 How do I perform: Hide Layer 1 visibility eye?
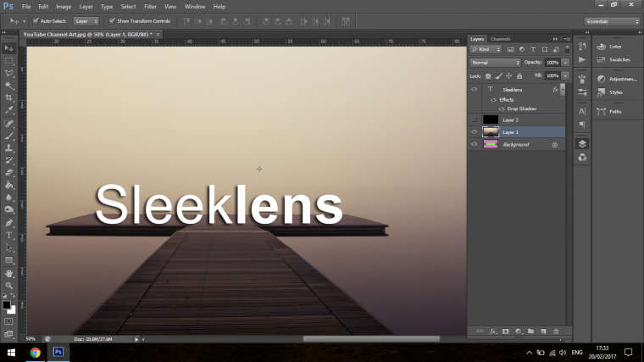[474, 132]
